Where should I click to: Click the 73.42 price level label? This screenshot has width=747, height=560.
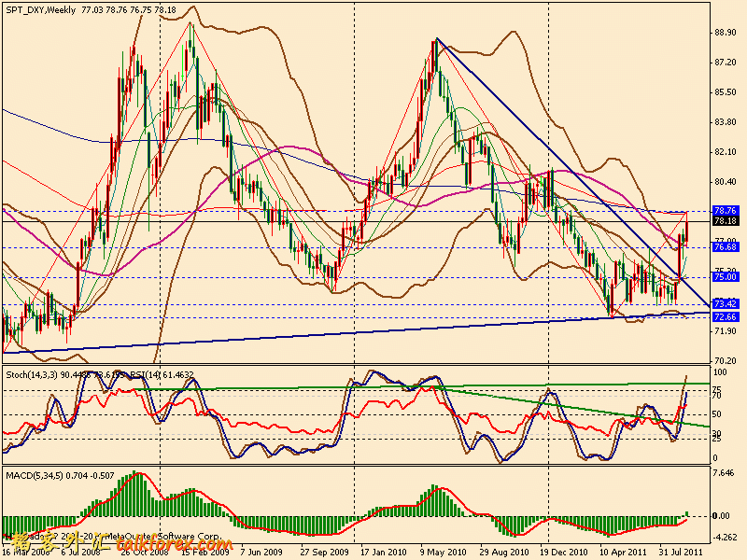point(726,304)
